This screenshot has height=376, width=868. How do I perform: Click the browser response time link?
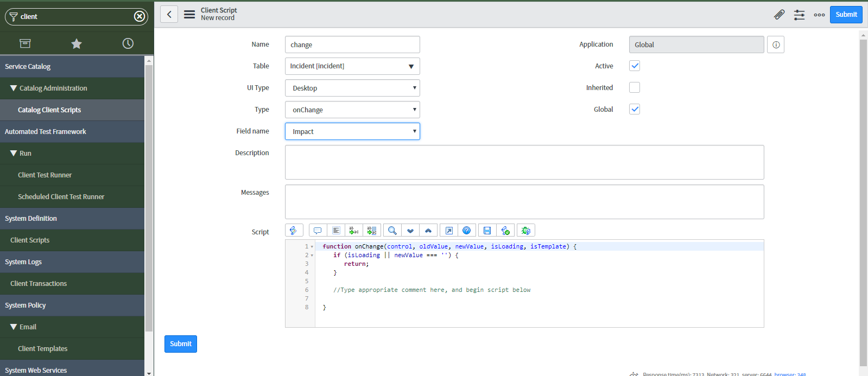pyautogui.click(x=790, y=374)
